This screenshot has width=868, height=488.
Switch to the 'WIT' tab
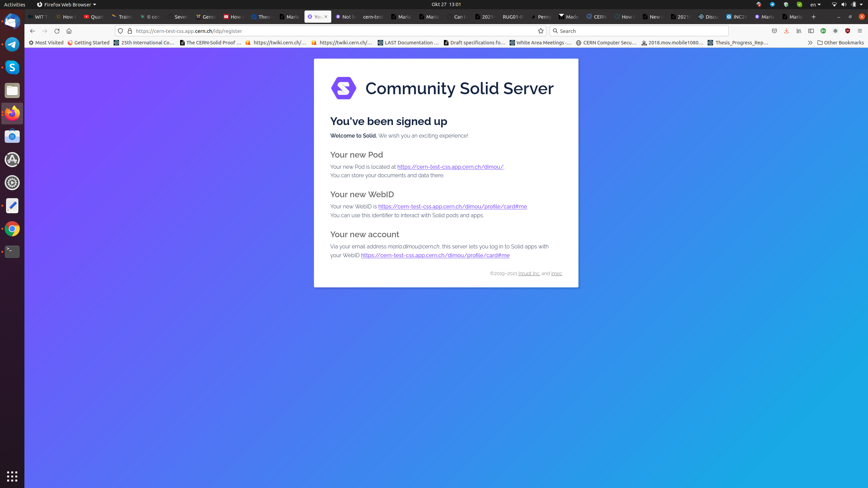point(38,17)
